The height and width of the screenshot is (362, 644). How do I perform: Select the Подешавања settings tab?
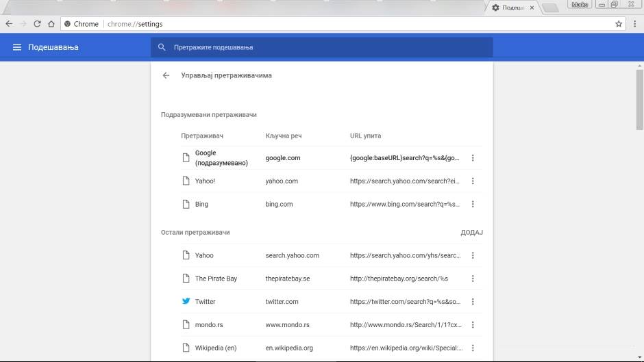point(511,8)
